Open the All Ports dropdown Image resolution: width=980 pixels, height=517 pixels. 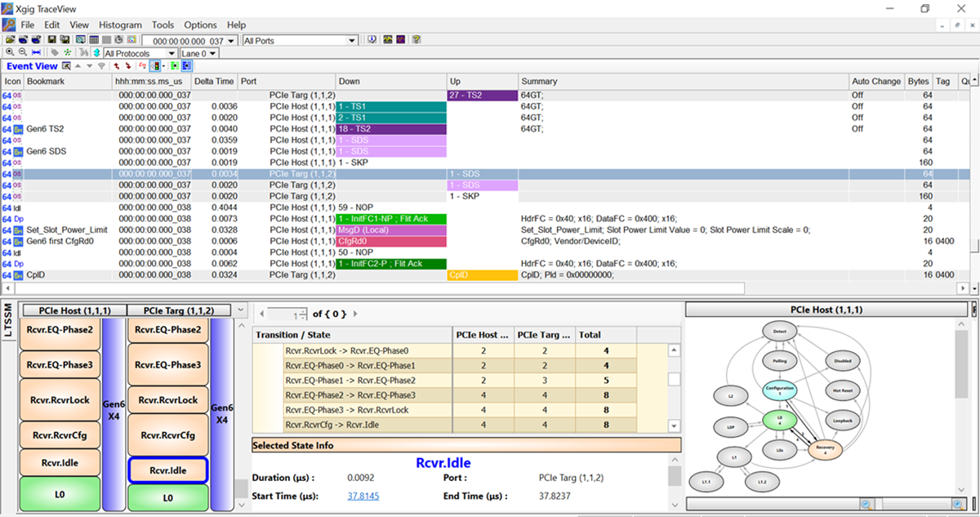point(353,39)
